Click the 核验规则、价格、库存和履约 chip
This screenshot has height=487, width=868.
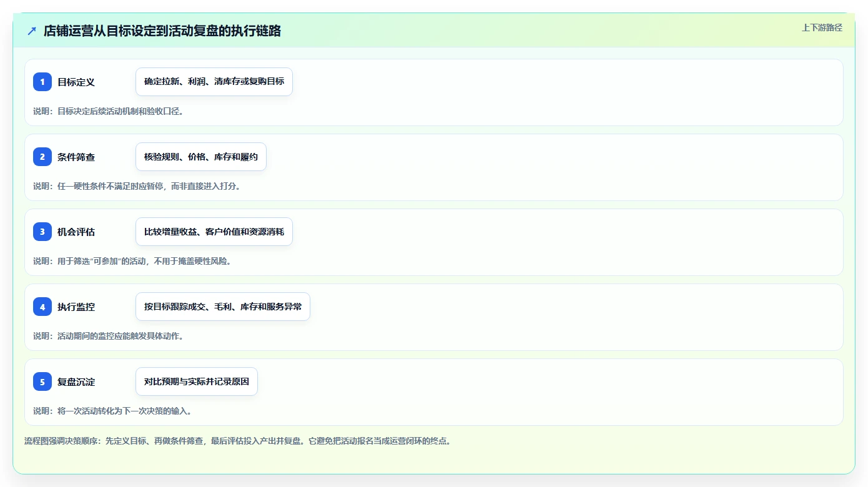pyautogui.click(x=201, y=157)
